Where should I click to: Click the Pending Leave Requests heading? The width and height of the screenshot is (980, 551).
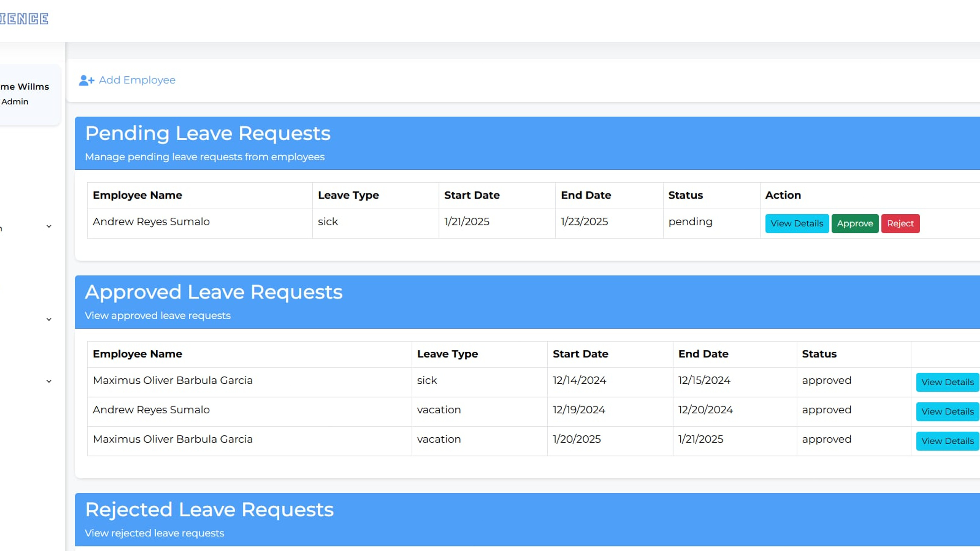click(207, 134)
